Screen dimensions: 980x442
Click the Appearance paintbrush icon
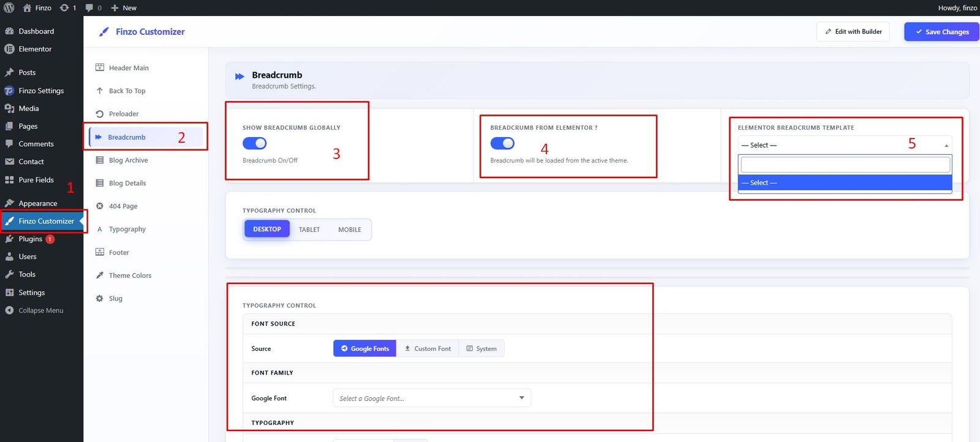(9, 203)
